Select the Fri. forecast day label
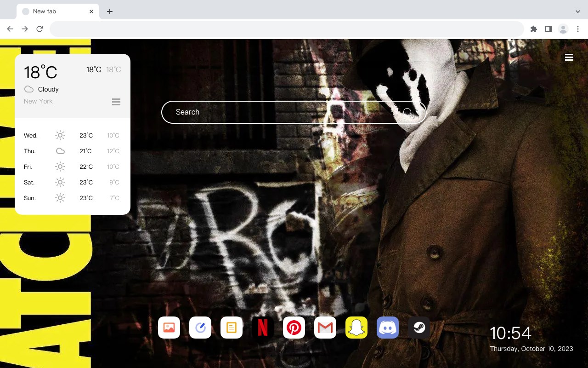The image size is (588, 368). 28,167
